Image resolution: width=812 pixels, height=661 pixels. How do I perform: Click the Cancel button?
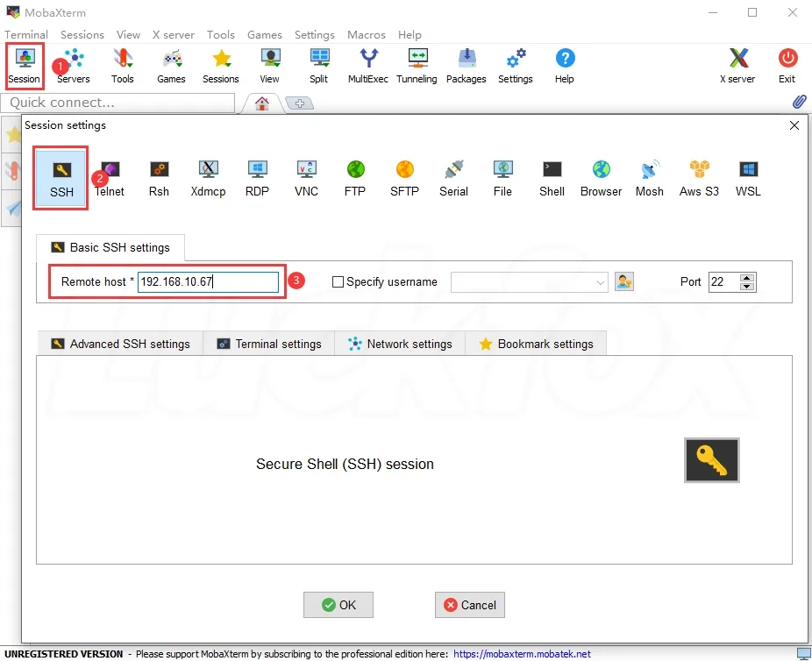pyautogui.click(x=470, y=605)
